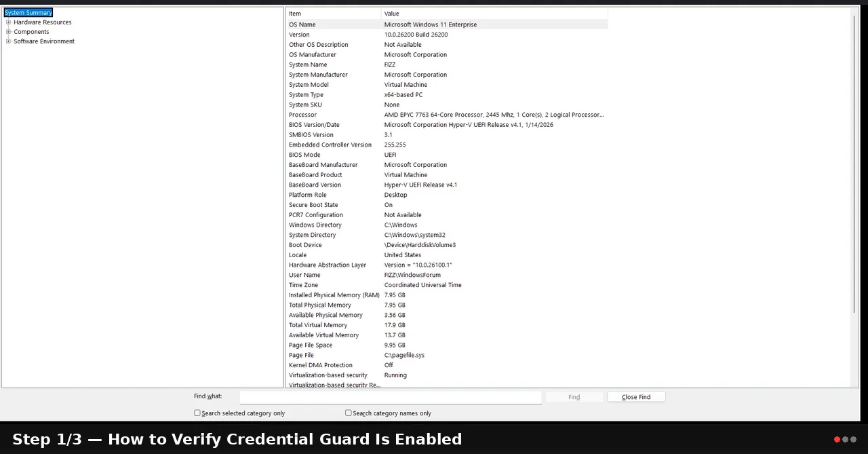Expand the Software Environment tree node
The width and height of the screenshot is (868, 454).
coord(8,41)
